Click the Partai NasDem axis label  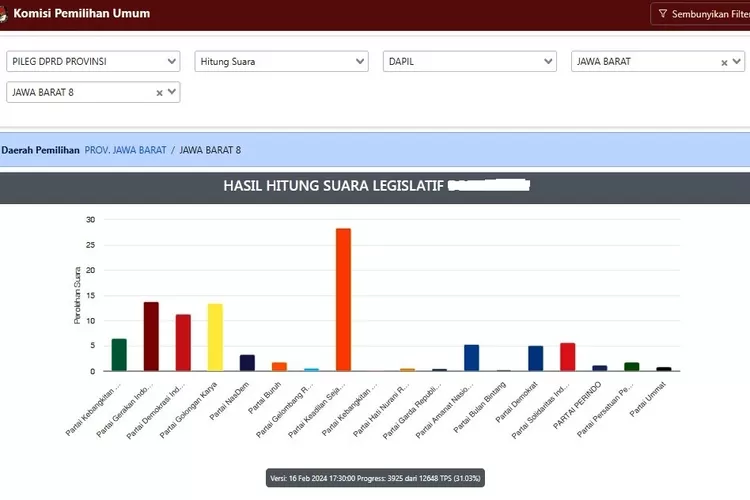click(230, 401)
